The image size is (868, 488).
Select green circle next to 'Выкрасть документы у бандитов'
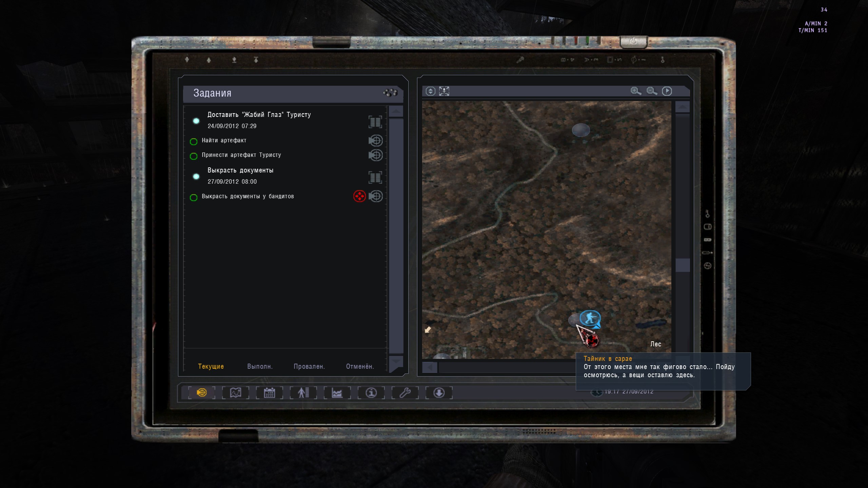[194, 198]
